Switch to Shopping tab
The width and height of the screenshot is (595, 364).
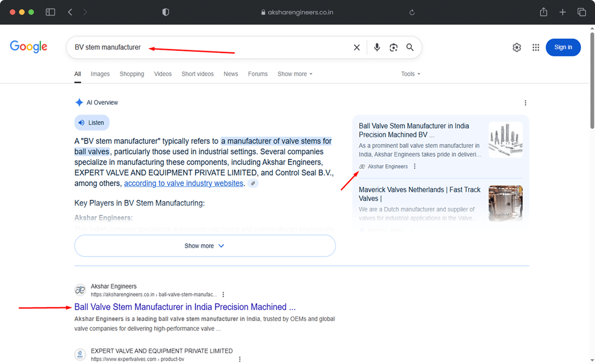[132, 74]
